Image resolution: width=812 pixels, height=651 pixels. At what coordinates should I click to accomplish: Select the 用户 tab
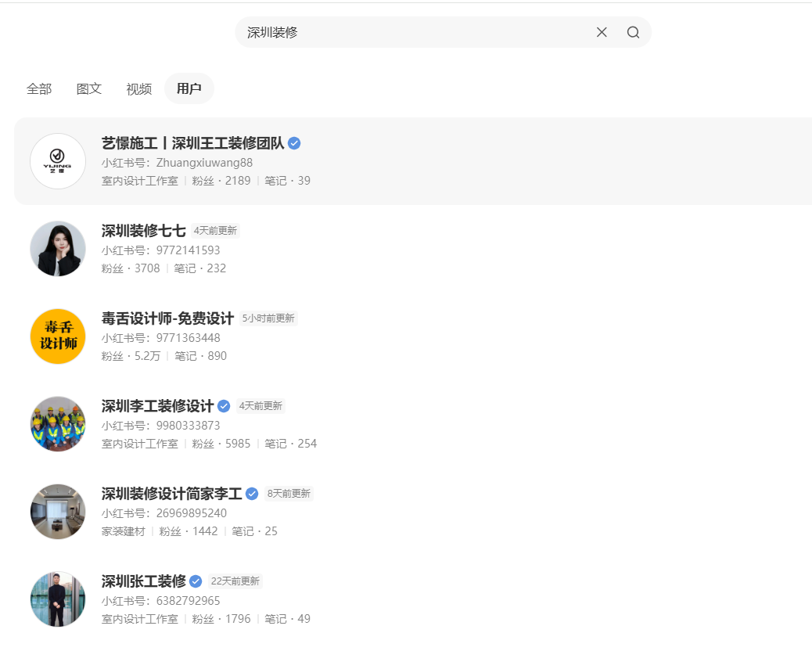tap(189, 88)
